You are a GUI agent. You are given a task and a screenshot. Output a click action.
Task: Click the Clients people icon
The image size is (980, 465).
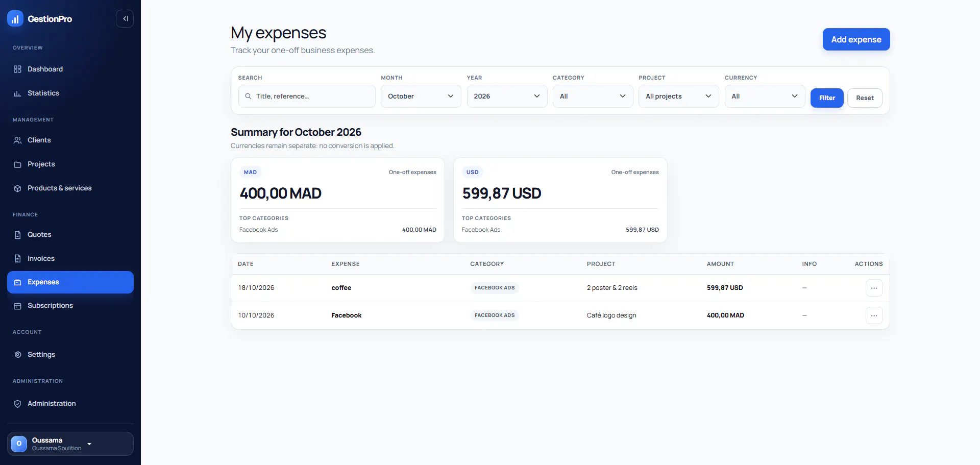[17, 140]
